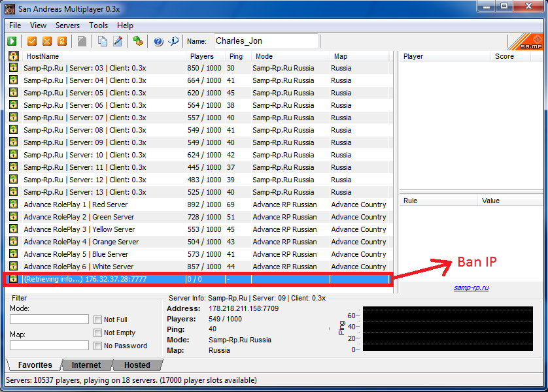548x392 pixels.
Task: Toggle the Not Empty filter checkbox
Action: click(x=98, y=333)
